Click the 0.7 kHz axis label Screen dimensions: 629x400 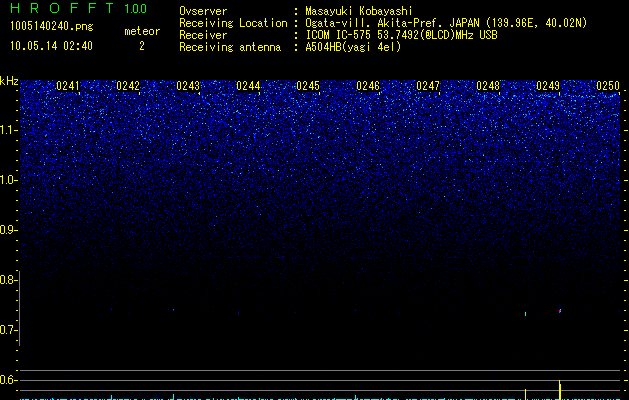tap(8, 330)
